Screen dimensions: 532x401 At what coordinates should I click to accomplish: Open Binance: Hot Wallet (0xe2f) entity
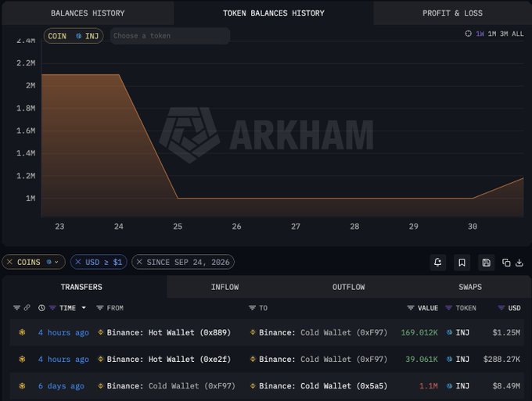(169, 360)
